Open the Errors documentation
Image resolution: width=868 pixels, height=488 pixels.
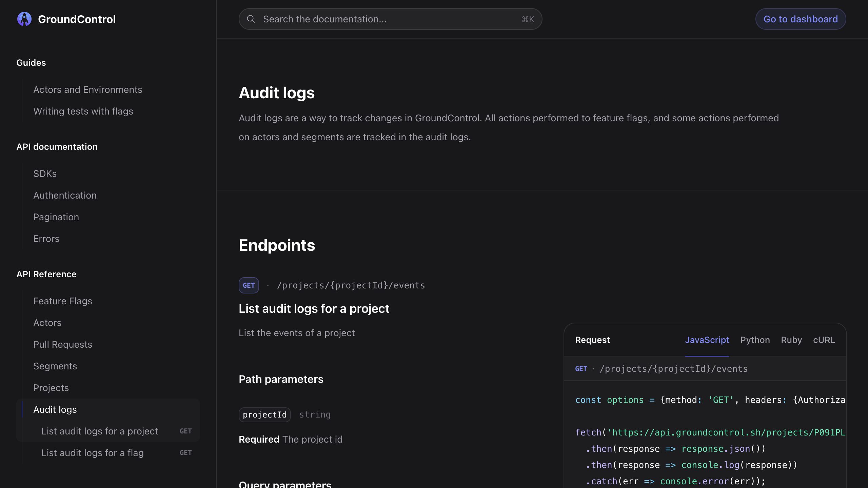click(46, 239)
